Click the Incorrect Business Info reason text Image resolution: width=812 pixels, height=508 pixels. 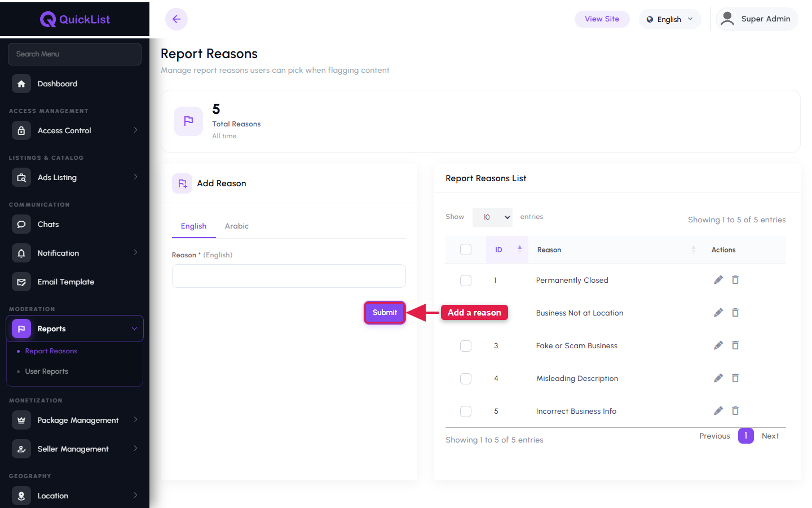pos(576,411)
